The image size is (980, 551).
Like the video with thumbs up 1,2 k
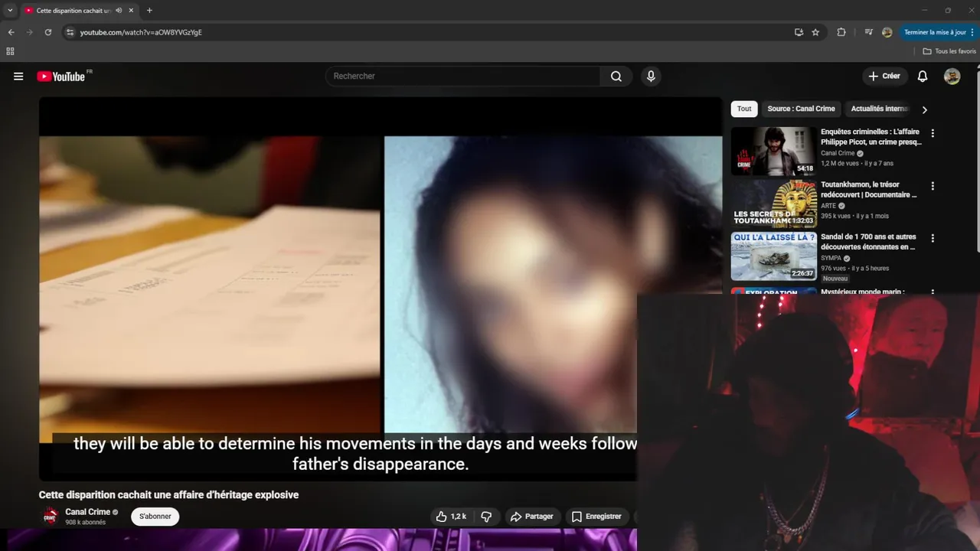point(451,517)
